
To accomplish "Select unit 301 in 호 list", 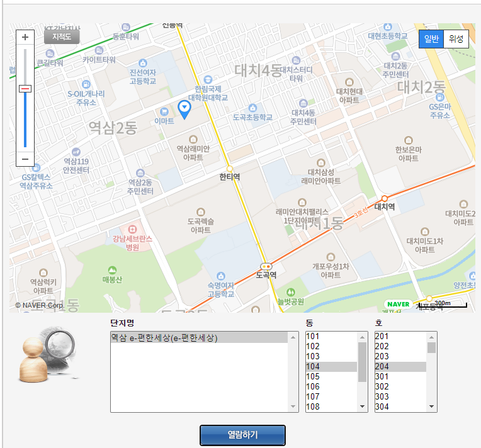I will tap(400, 376).
